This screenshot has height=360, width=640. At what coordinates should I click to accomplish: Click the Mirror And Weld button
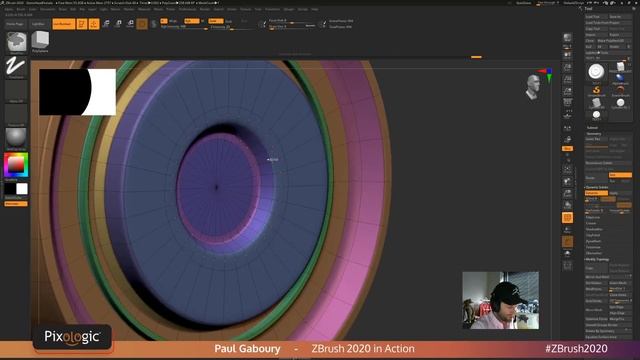pyautogui.click(x=609, y=277)
